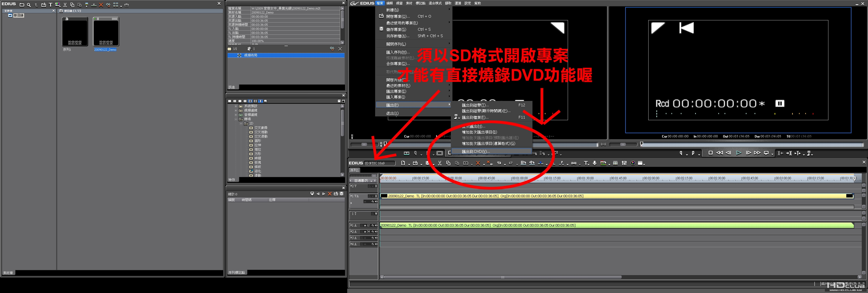Image resolution: width=868 pixels, height=293 pixels.
Task: Click the recorder fast forward button
Action: point(757,153)
